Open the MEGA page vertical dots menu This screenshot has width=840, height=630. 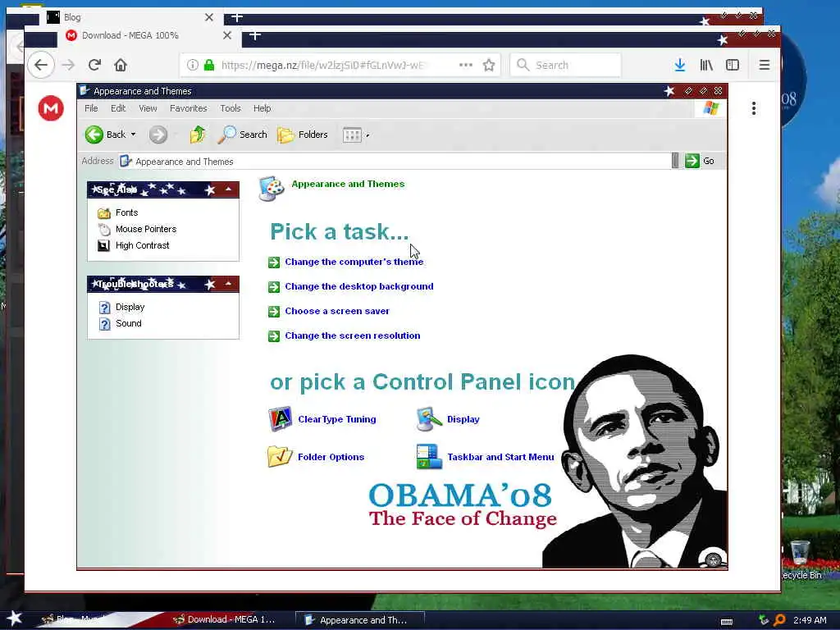pos(754,108)
